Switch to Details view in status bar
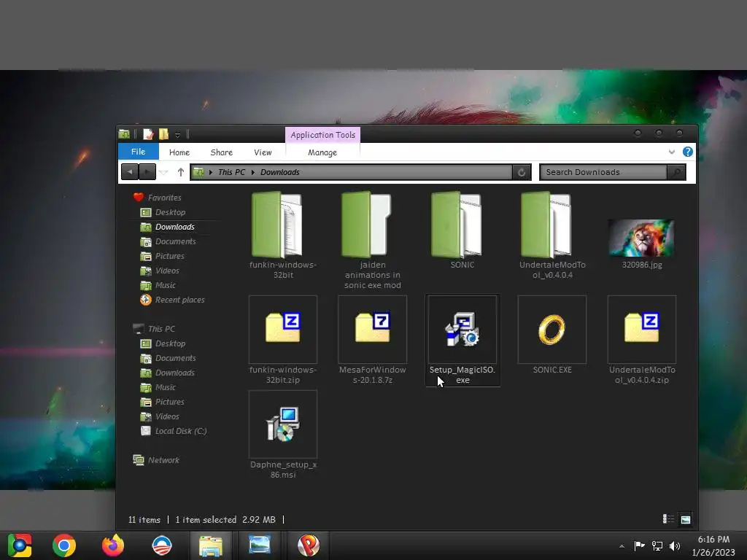 coord(668,519)
